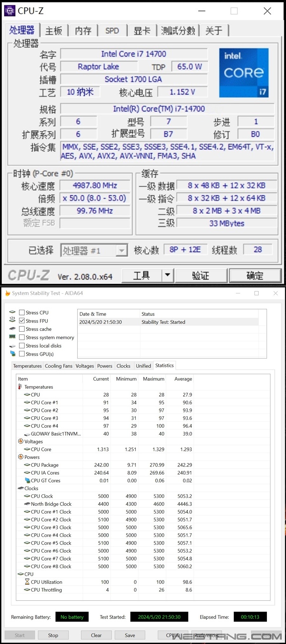Click the Date & Time column header

(109, 314)
